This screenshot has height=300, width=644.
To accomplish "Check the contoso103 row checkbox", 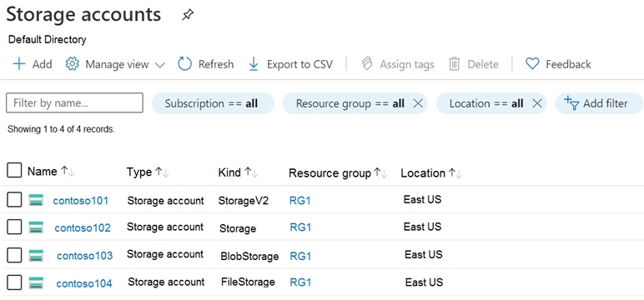I will tap(14, 255).
